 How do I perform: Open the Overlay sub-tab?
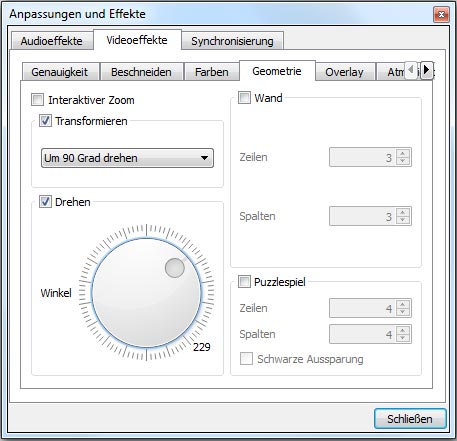345,72
